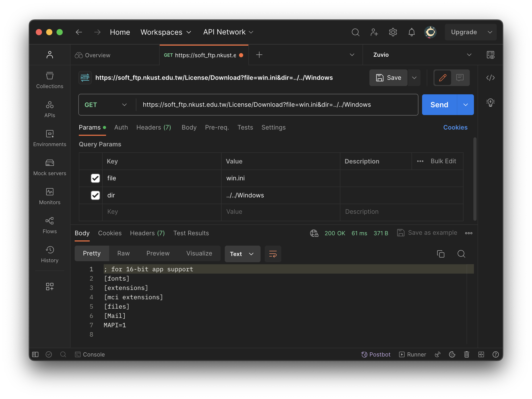Open the Pre-req. tab
The image size is (532, 399).
(217, 127)
